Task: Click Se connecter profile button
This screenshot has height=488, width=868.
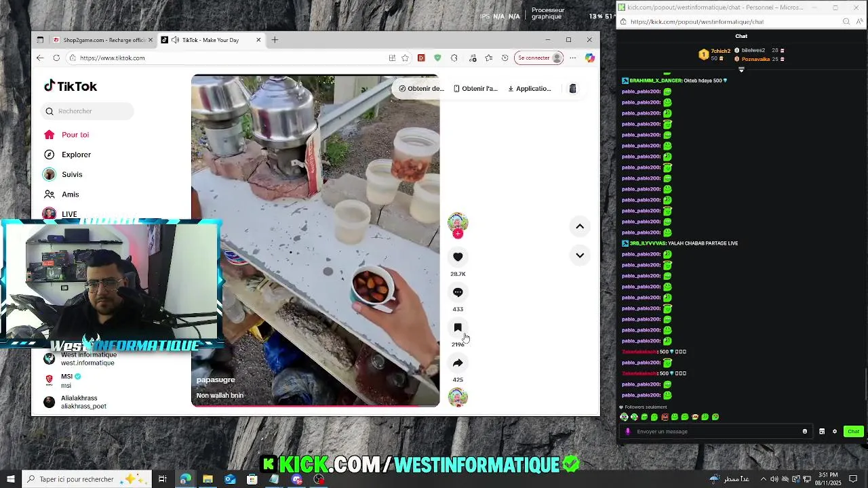Action: pos(539,58)
